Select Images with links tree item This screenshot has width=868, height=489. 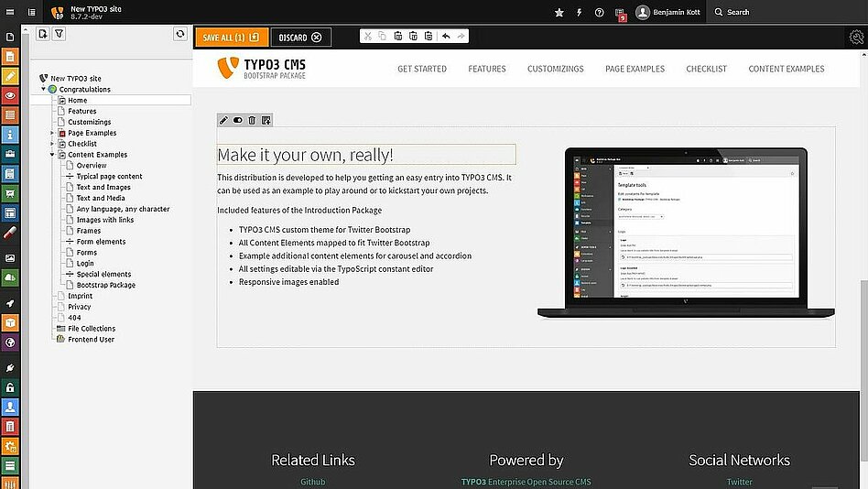tap(104, 220)
